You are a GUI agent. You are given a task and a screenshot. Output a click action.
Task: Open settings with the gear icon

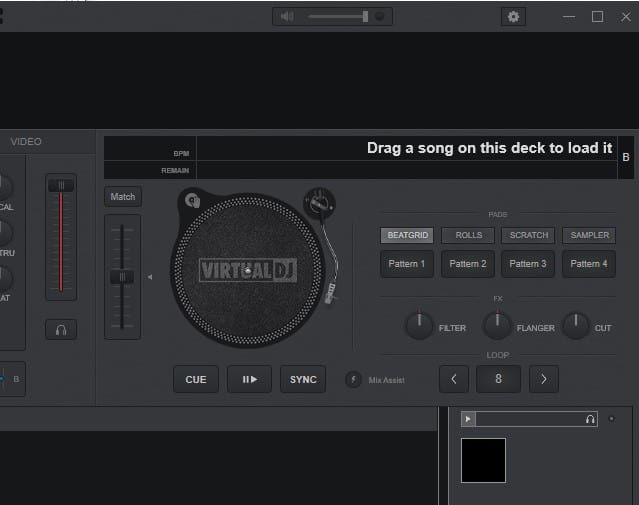point(514,17)
